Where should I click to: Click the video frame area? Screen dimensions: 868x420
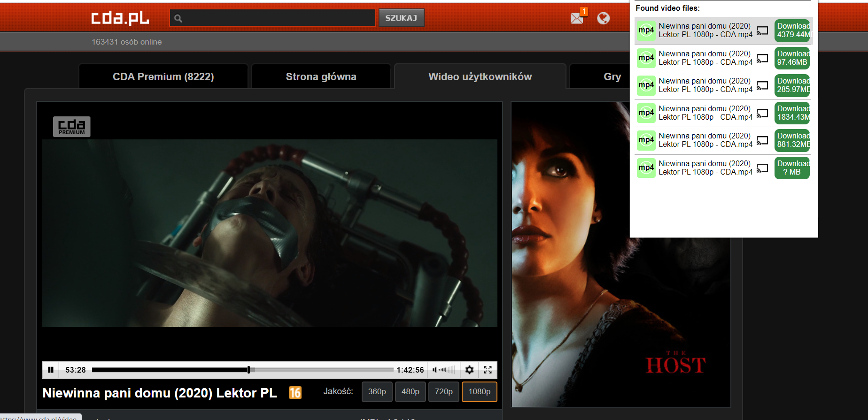tap(270, 233)
